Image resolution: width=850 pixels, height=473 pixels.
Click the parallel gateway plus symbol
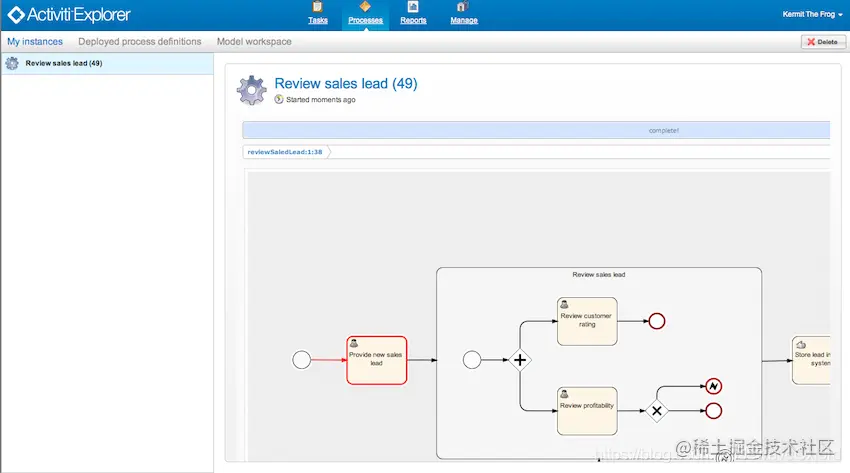(x=520, y=360)
